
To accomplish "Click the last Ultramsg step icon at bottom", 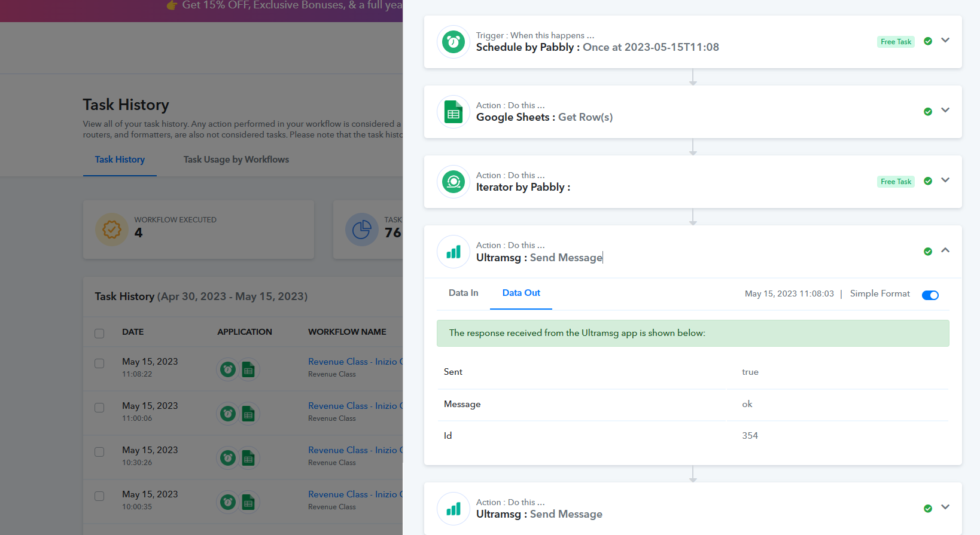I will pos(454,509).
